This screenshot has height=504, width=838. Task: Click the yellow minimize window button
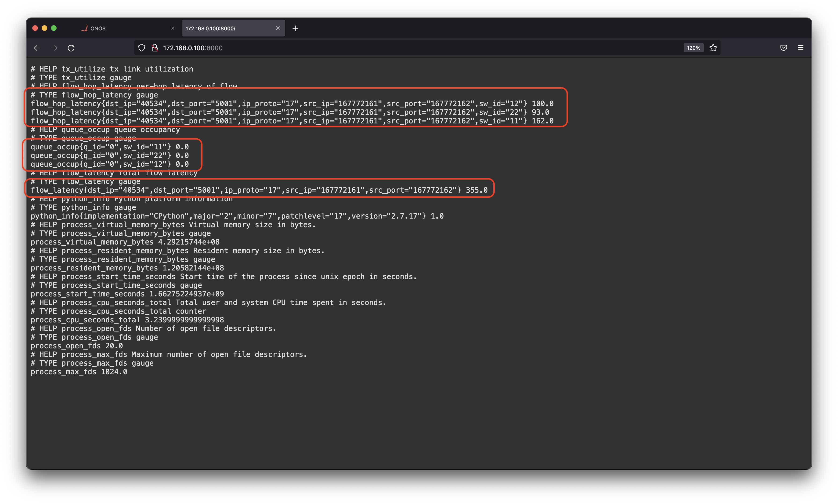[44, 28]
